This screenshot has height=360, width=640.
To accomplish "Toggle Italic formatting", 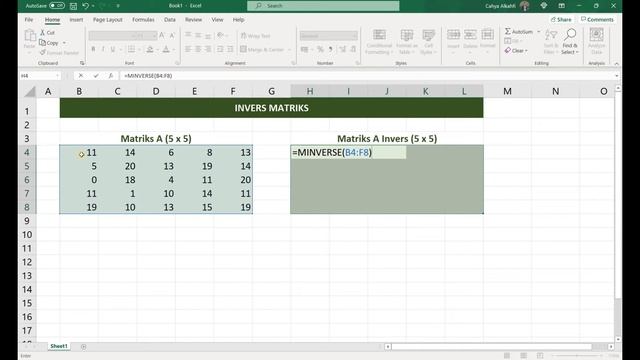I will 103,49.
